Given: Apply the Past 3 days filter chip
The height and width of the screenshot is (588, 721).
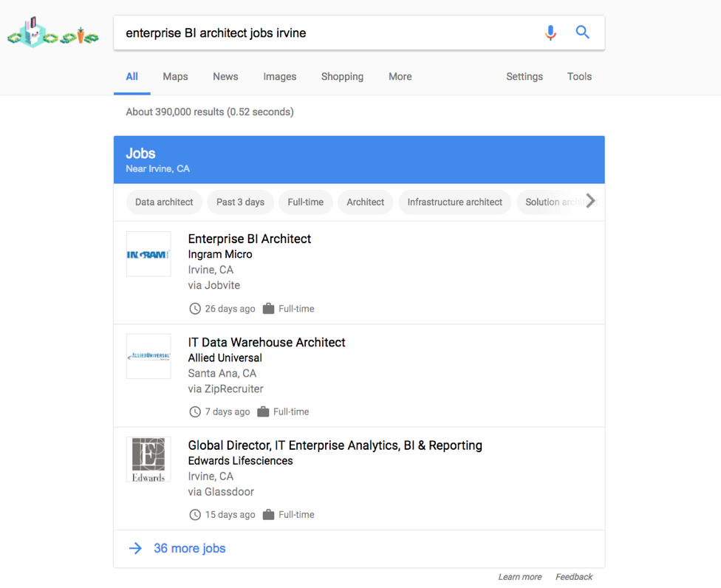Looking at the screenshot, I should (x=241, y=202).
